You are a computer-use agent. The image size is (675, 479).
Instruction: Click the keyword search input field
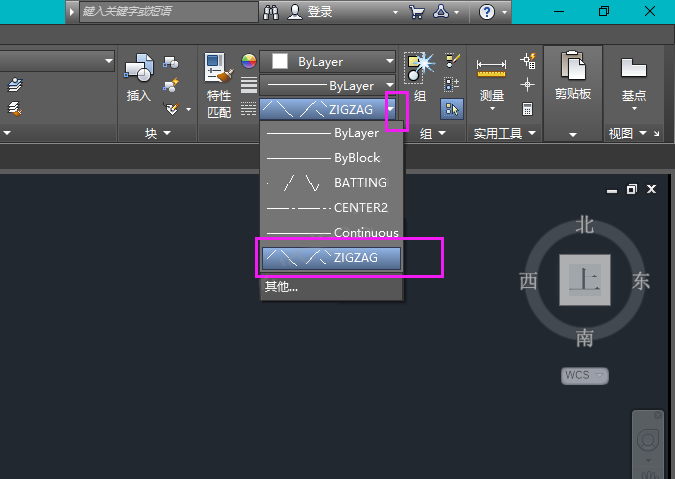[169, 12]
